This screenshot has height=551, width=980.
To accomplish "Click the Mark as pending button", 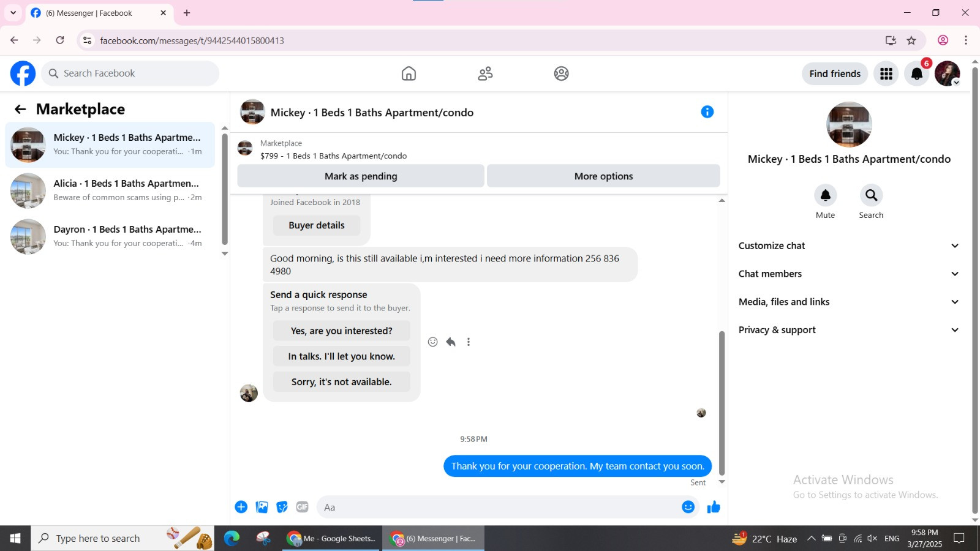I will pyautogui.click(x=361, y=176).
